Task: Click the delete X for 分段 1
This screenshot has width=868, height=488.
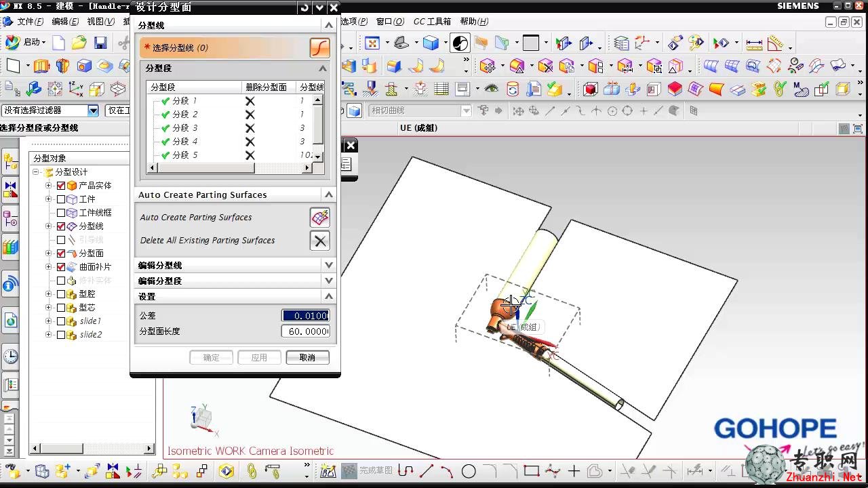Action: [x=250, y=101]
